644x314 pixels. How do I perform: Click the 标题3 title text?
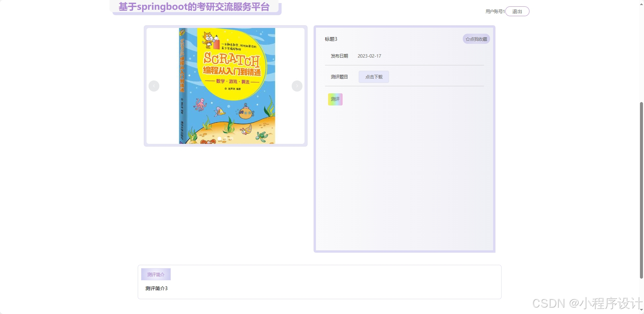click(x=331, y=39)
